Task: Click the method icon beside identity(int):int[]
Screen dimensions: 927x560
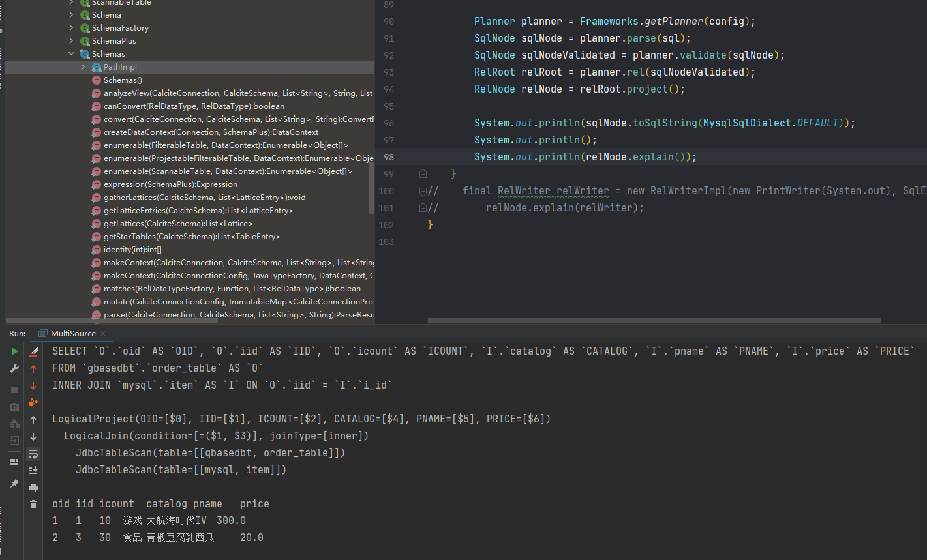Action: [x=97, y=250]
